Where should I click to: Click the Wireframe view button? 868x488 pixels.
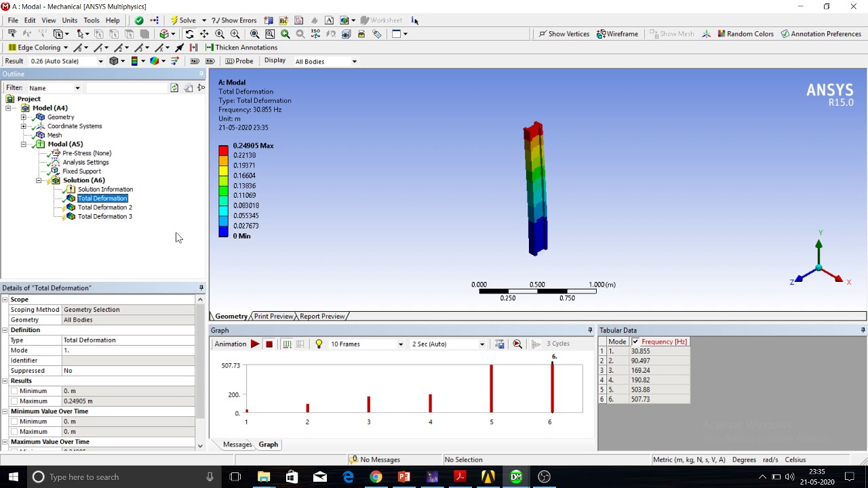[x=617, y=34]
